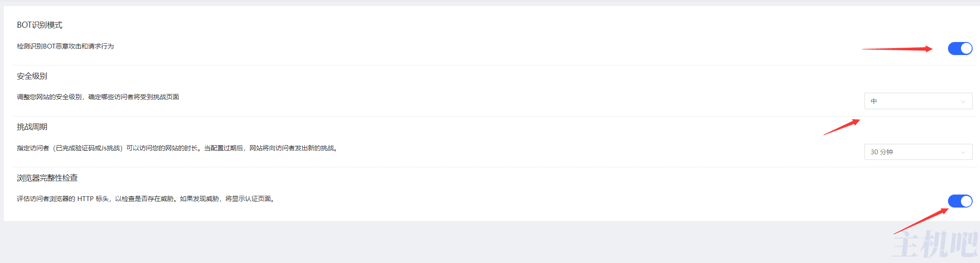Click the selected value 中
The image size is (980, 263).
point(874,101)
